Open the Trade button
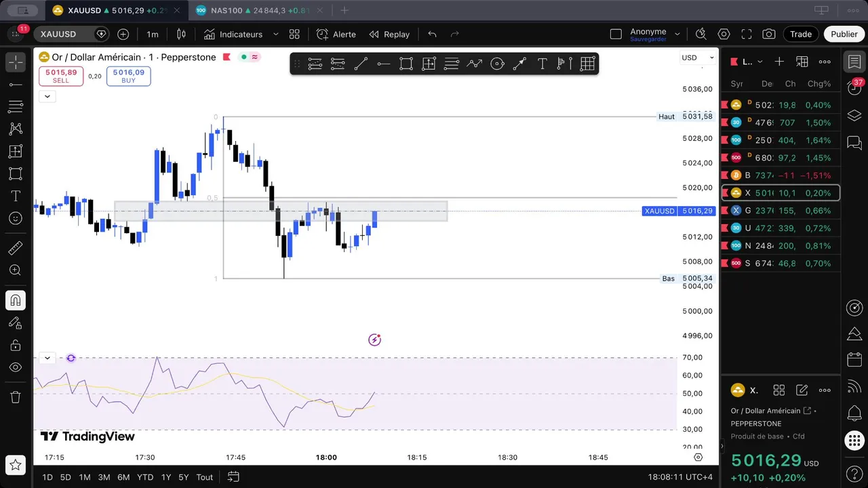868x488 pixels. click(x=801, y=35)
